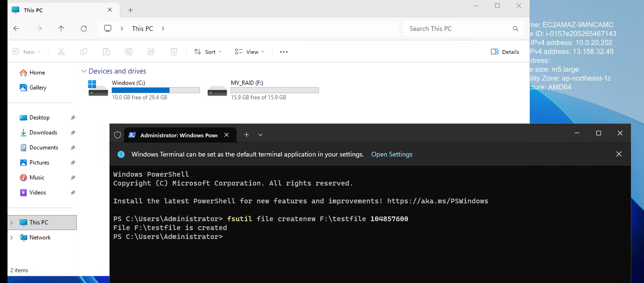
Task: Click the Delete trash can icon
Action: pyautogui.click(x=174, y=52)
